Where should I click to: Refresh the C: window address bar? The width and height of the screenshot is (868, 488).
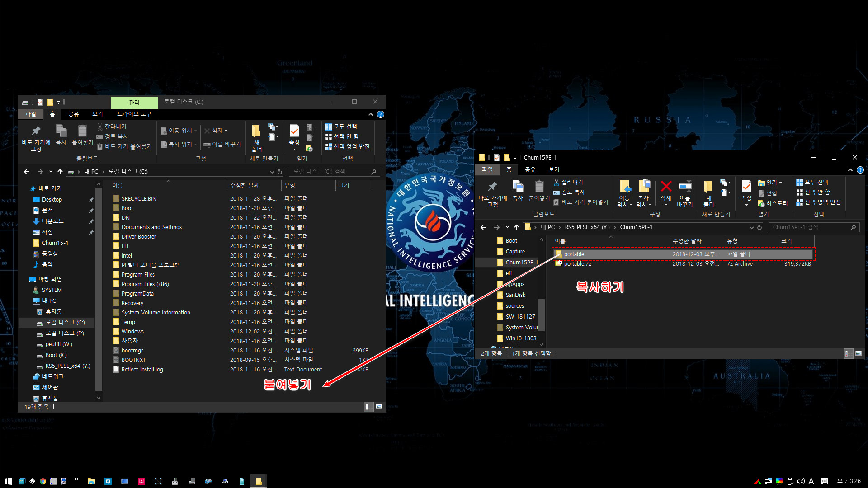[x=280, y=172]
